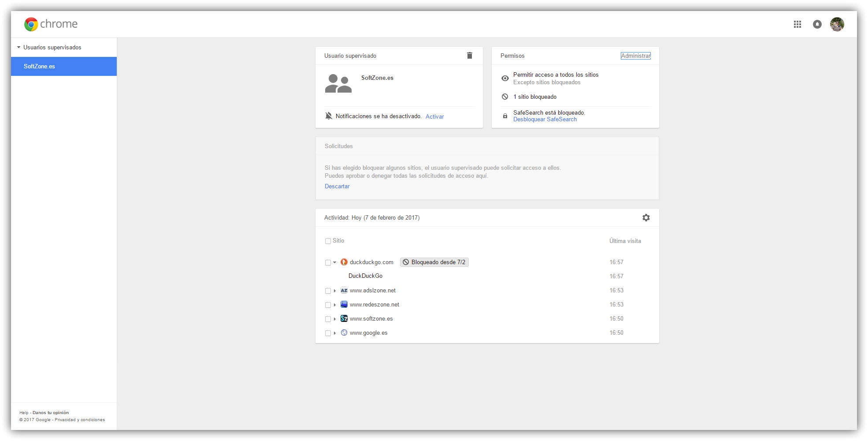Check the duckduckgo.com checkbox
The width and height of the screenshot is (868, 441).
coord(328,262)
